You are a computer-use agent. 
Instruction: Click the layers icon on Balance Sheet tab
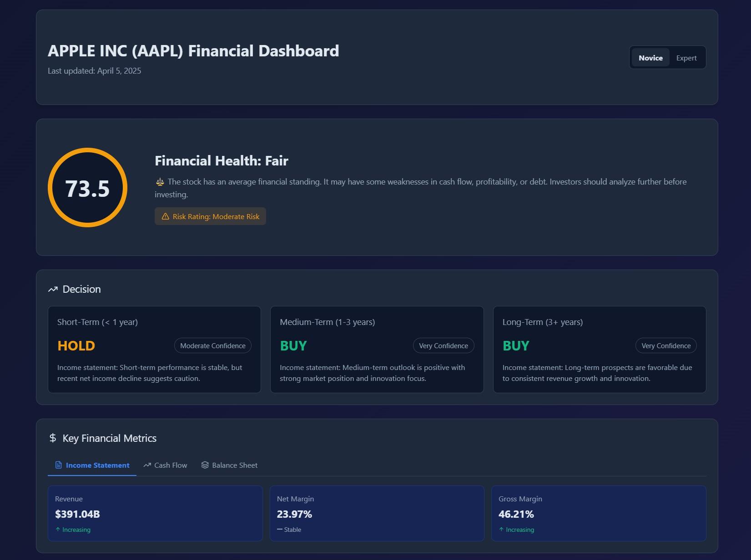pyautogui.click(x=205, y=465)
